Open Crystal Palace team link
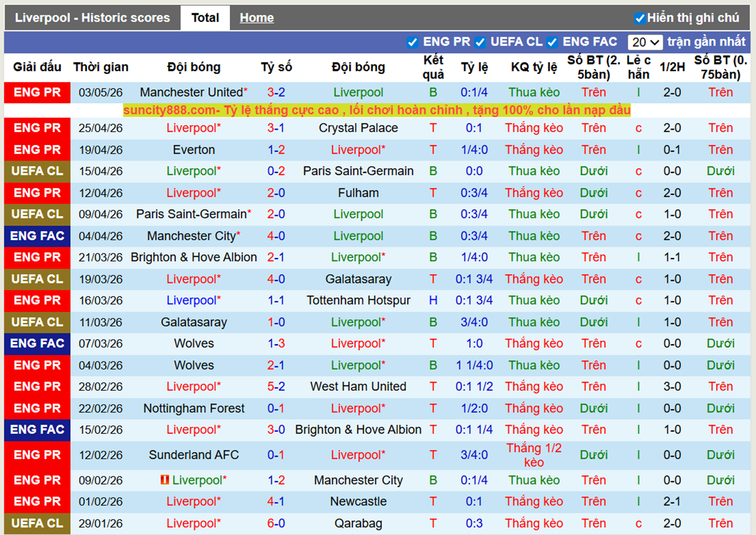The width and height of the screenshot is (756, 535). point(358,128)
